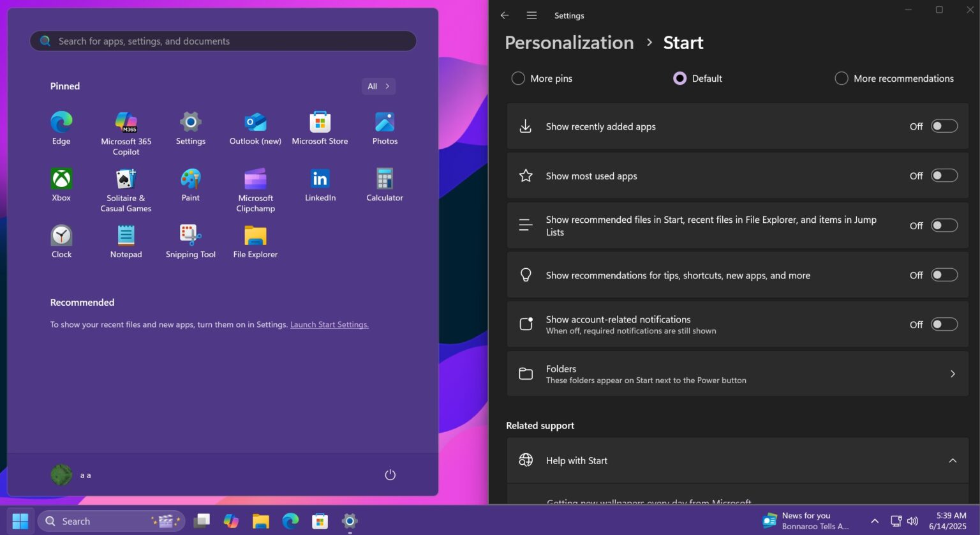Click the Copilot icon on the taskbar

(x=231, y=520)
